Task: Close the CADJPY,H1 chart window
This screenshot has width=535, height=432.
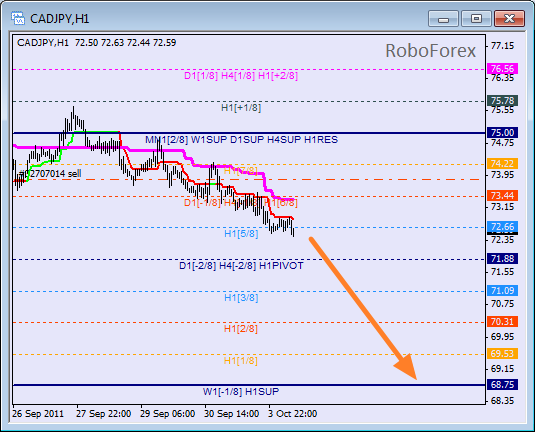Action: [x=509, y=18]
